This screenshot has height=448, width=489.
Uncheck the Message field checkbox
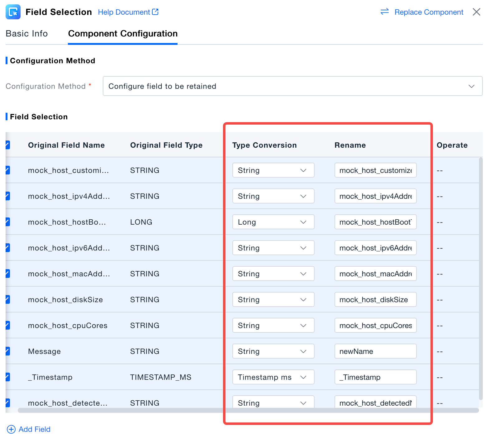(x=7, y=351)
